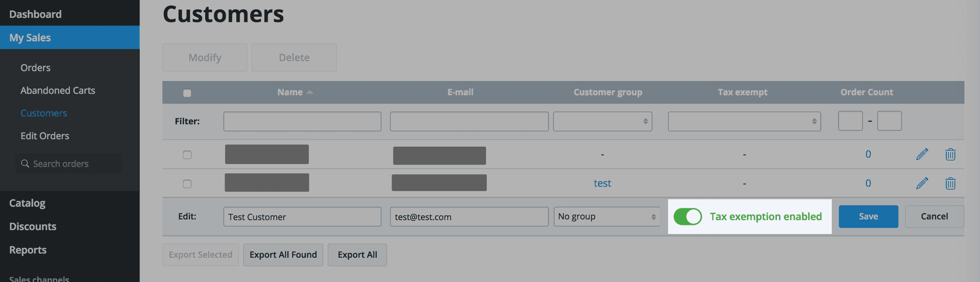Click the trash icon for test group customer
This screenshot has height=282, width=980.
pos(950,183)
